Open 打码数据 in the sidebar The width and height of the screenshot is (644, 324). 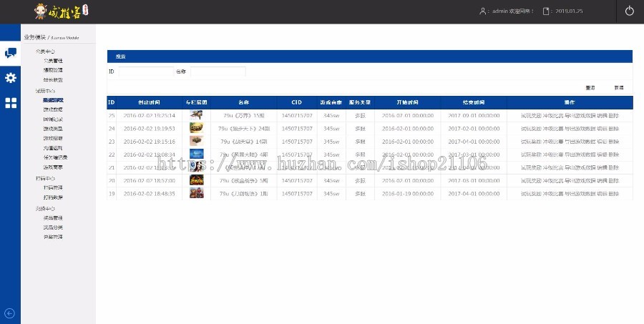53,197
